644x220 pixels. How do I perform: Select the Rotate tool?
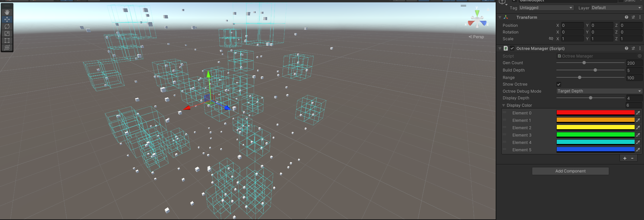coord(7,26)
